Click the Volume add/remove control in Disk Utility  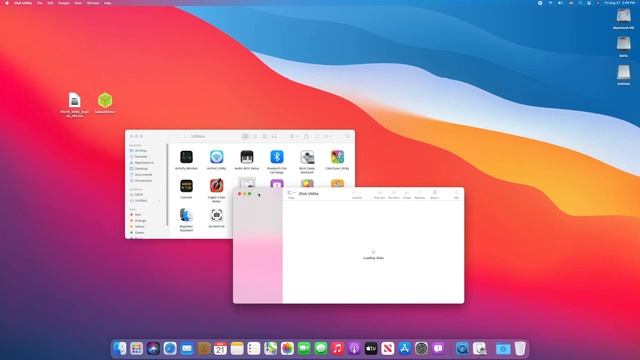pyautogui.click(x=357, y=195)
